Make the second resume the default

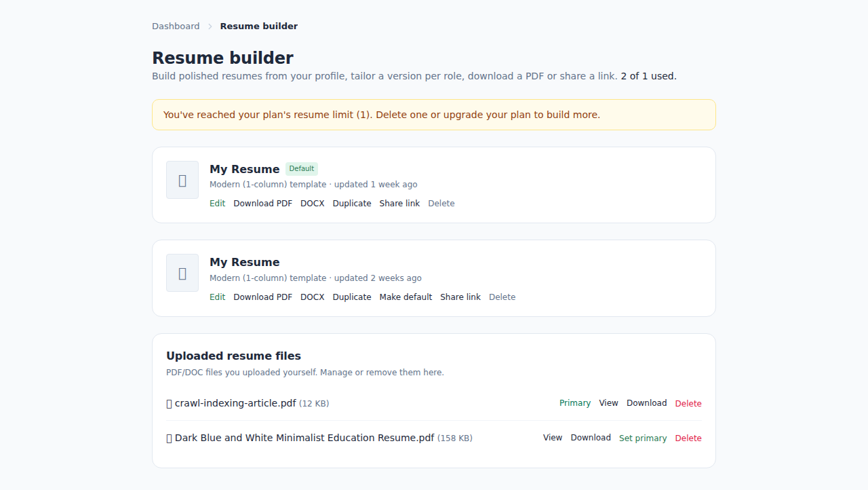(x=406, y=297)
